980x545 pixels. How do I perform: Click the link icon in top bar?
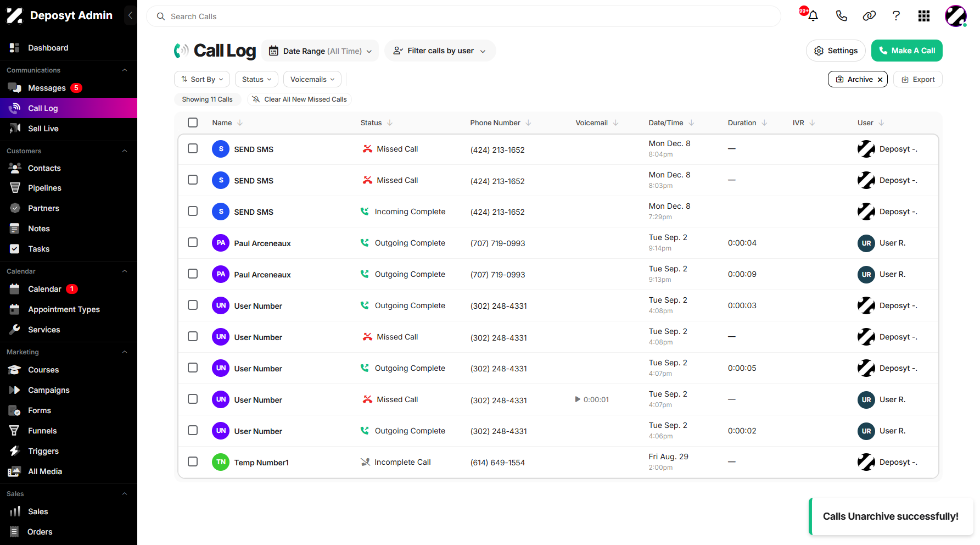869,16
